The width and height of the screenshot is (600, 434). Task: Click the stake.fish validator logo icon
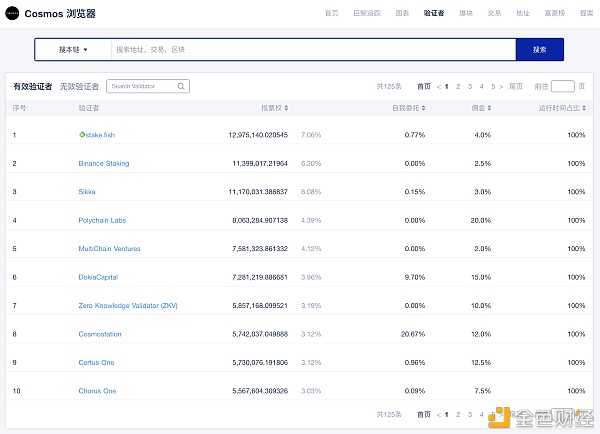[x=82, y=134]
